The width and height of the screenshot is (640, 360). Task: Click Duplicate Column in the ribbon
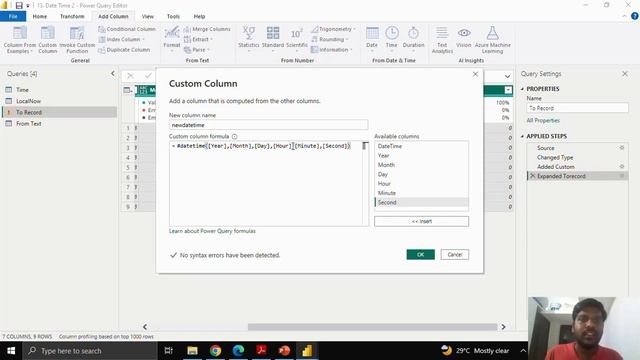point(124,50)
